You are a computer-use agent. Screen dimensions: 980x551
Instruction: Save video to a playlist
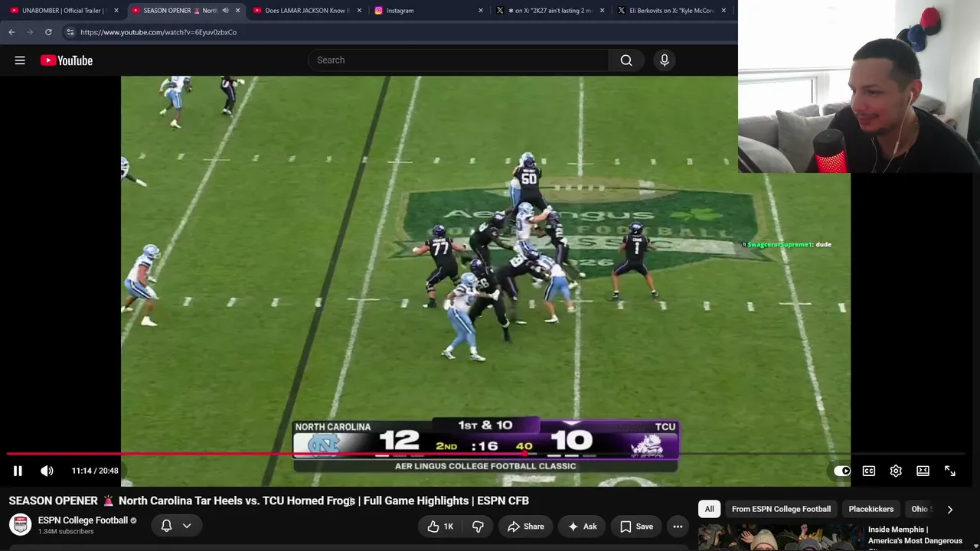(x=636, y=527)
